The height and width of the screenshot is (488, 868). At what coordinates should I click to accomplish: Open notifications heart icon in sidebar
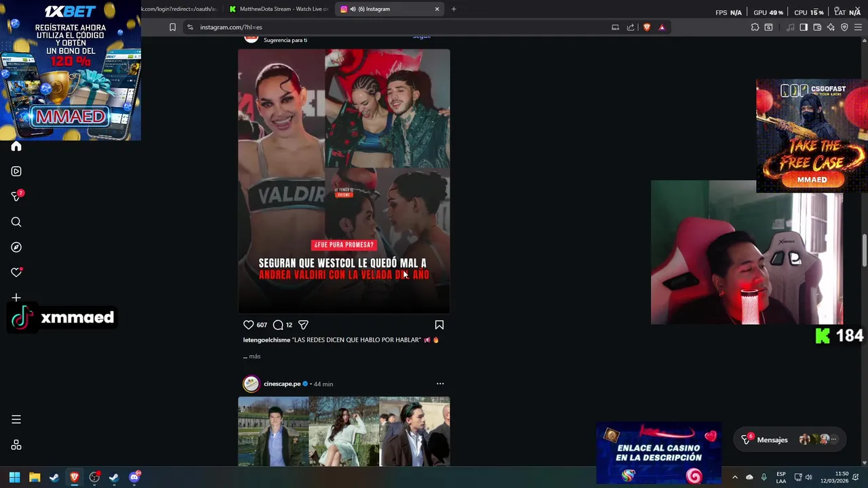click(16, 272)
